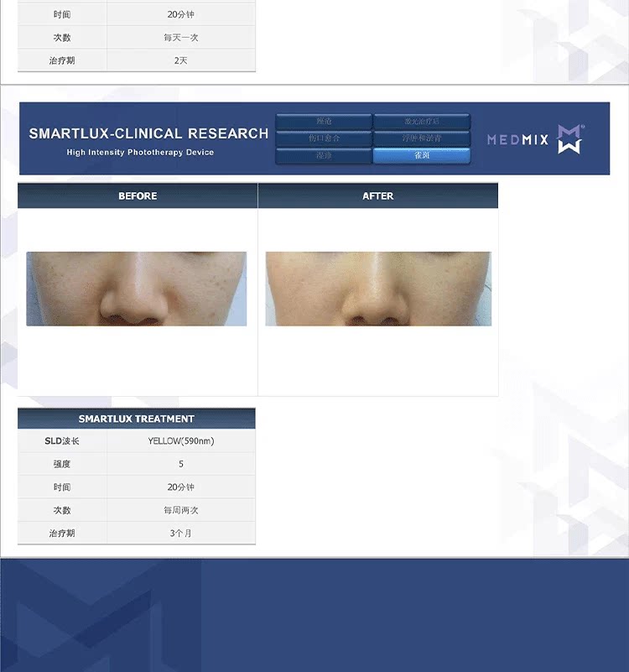Image resolution: width=629 pixels, height=672 pixels.
Task: Open the BEFORE treatment face photo
Action: tap(136, 289)
